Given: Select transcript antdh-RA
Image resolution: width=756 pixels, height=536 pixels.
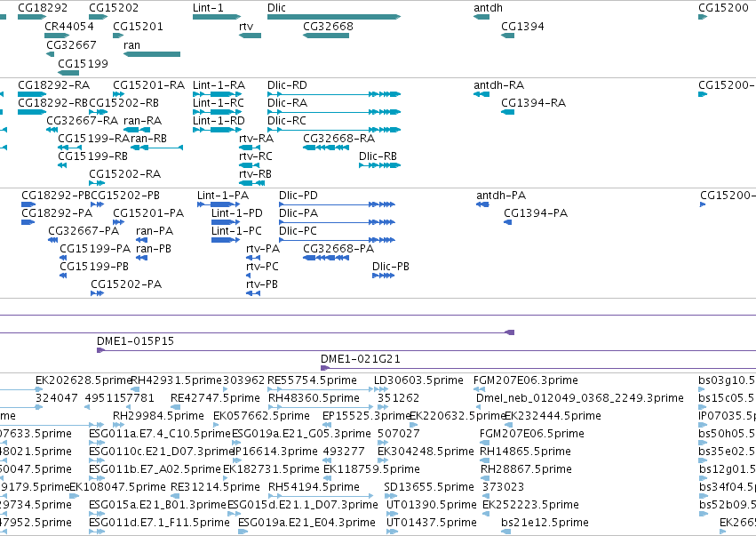Looking at the screenshot, I should click(481, 94).
